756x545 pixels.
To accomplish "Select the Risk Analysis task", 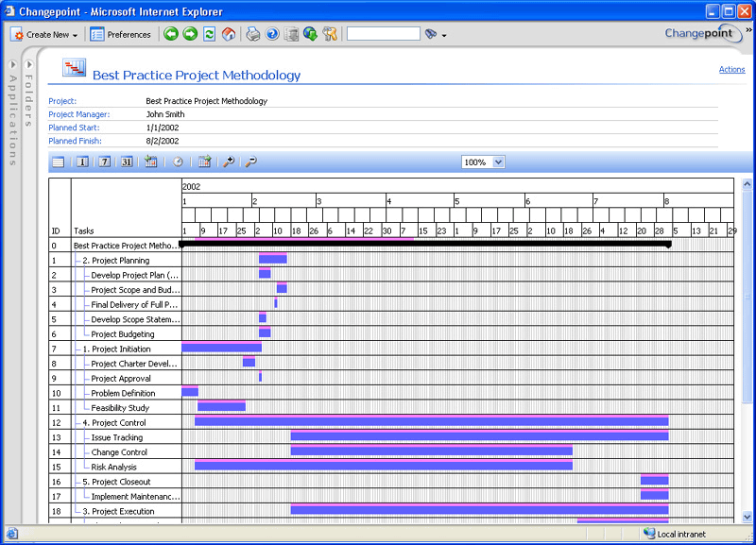I will [x=113, y=468].
